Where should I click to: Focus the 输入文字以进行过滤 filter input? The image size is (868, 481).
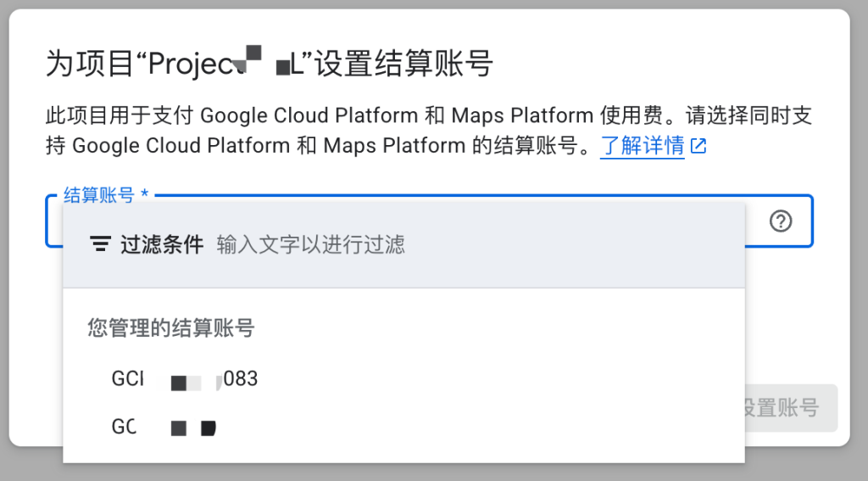(x=310, y=245)
